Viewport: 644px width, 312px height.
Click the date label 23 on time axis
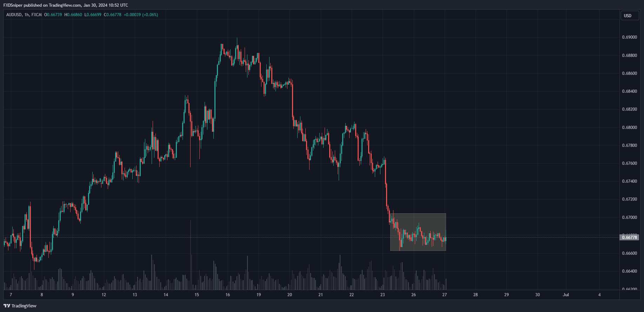(x=383, y=295)
